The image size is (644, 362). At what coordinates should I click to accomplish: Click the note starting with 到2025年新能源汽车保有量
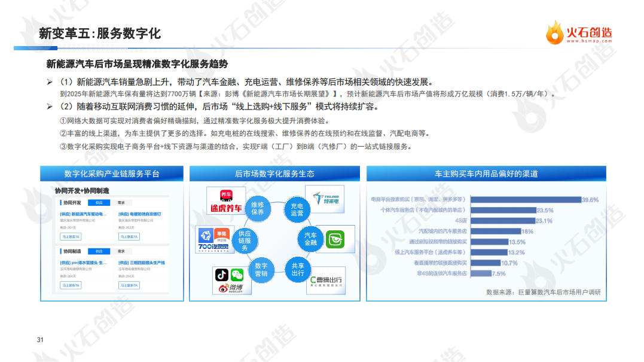[x=307, y=94]
